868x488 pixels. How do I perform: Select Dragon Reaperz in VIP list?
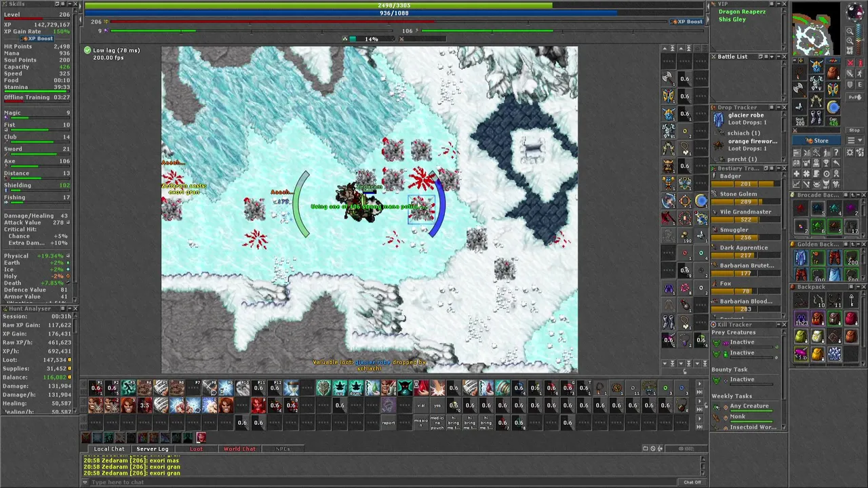[742, 12]
